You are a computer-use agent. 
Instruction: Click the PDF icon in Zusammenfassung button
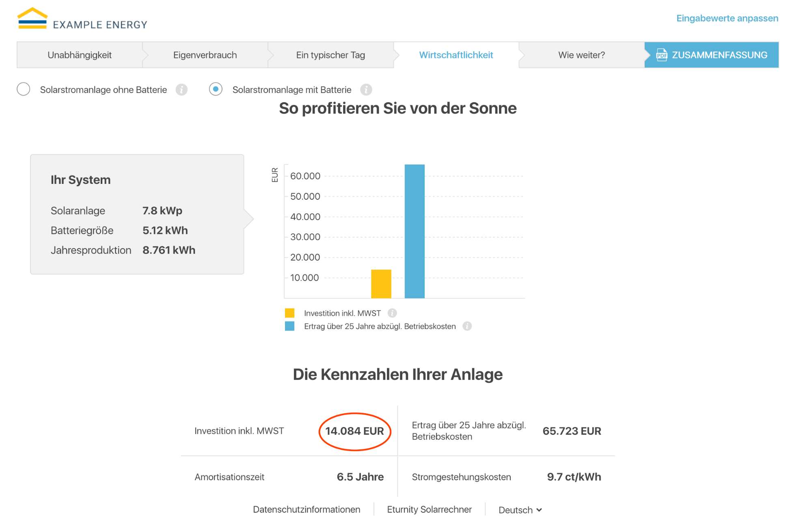(661, 55)
